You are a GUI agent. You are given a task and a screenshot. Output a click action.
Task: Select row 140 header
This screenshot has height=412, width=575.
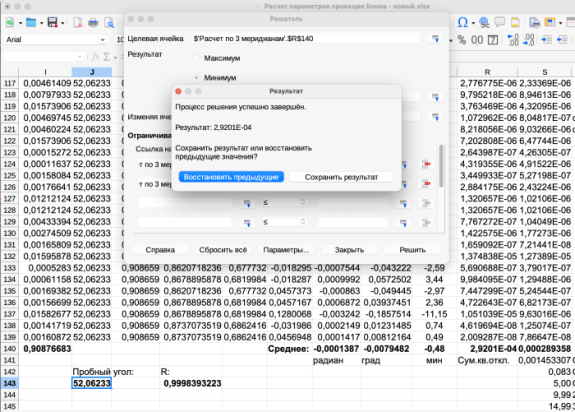[10, 349]
